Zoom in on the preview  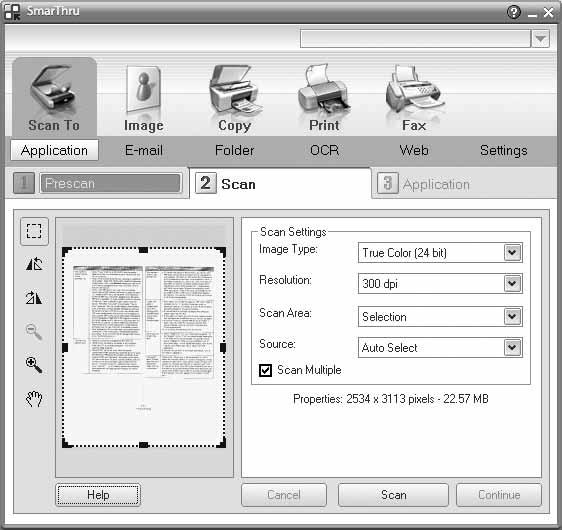34,365
